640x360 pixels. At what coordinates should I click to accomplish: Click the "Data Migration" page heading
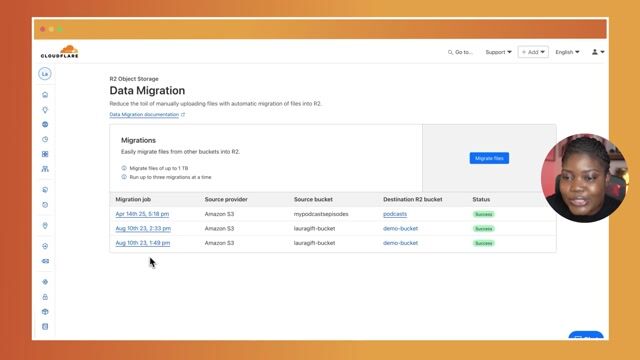[147, 91]
